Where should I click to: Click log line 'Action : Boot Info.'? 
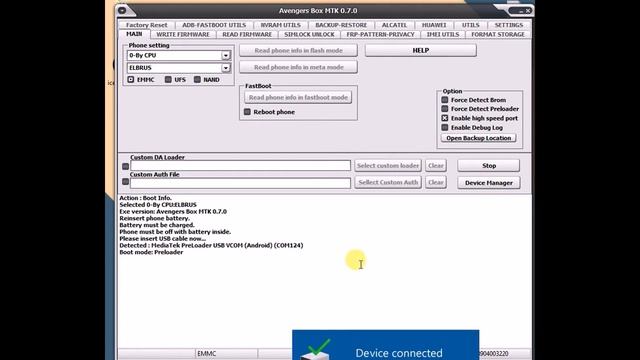(x=145, y=198)
